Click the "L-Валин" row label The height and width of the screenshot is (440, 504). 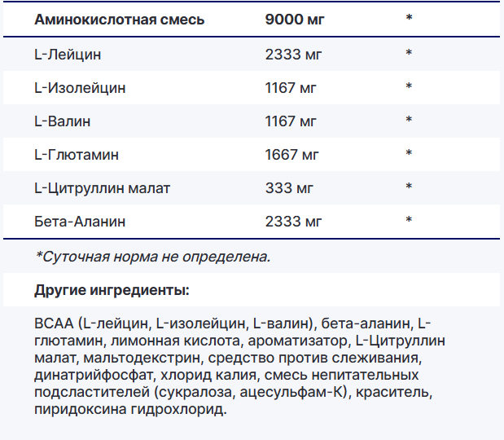(x=62, y=121)
